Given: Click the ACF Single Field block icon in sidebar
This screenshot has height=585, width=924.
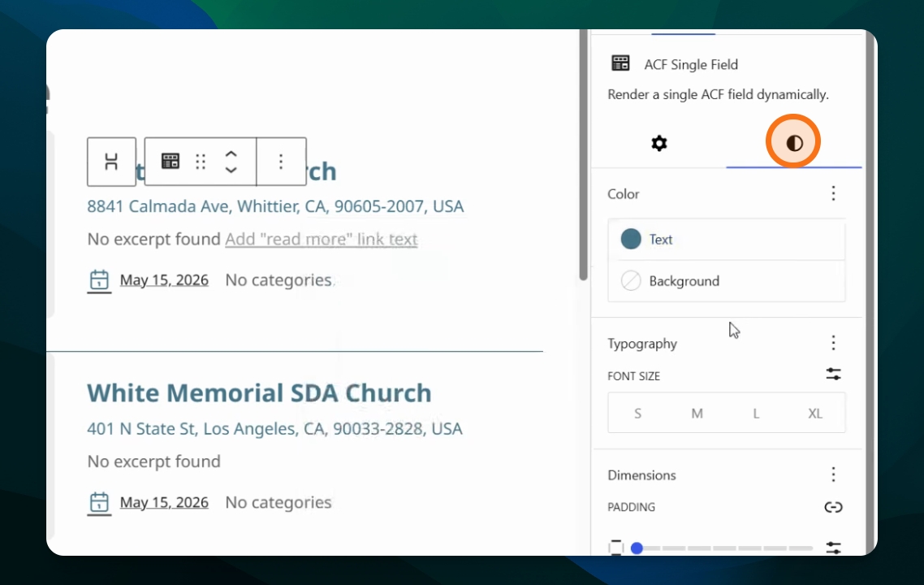Looking at the screenshot, I should click(620, 63).
